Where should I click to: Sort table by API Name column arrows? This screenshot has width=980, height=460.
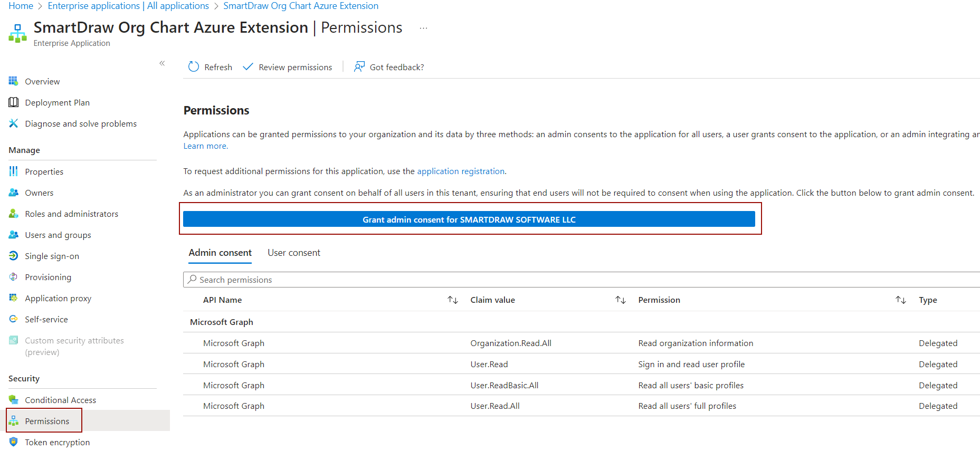[x=452, y=300]
